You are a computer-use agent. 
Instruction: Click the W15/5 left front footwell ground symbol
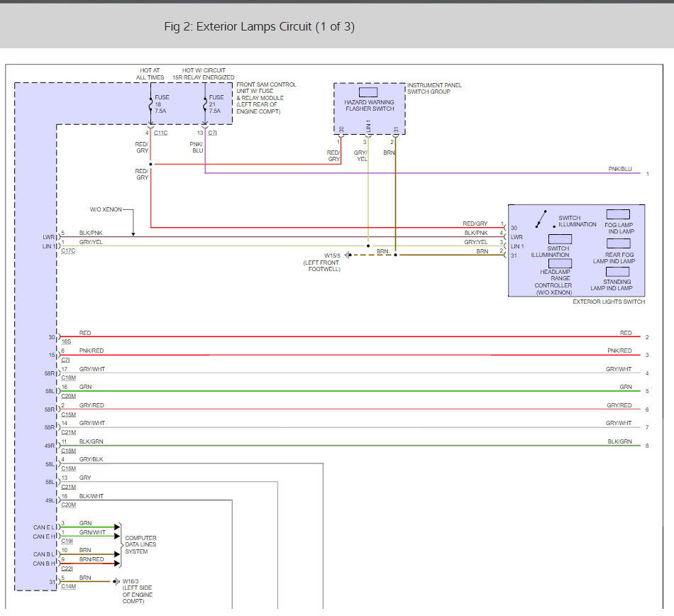(x=347, y=254)
